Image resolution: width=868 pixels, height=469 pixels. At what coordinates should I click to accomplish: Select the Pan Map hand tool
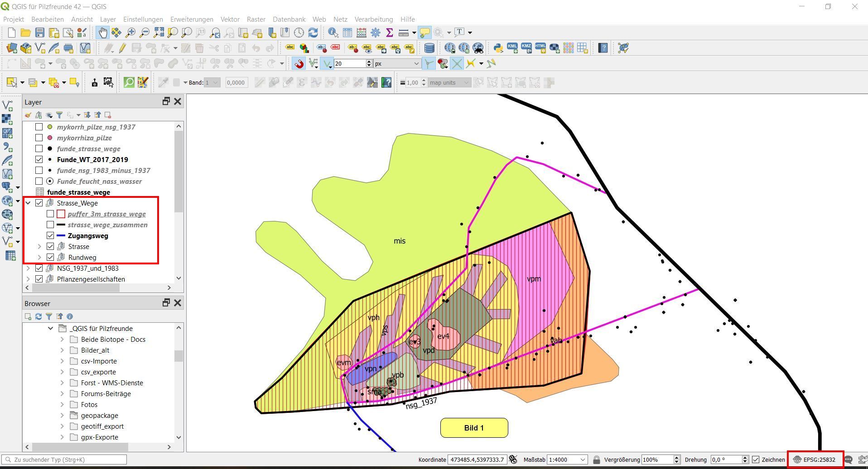(x=103, y=33)
